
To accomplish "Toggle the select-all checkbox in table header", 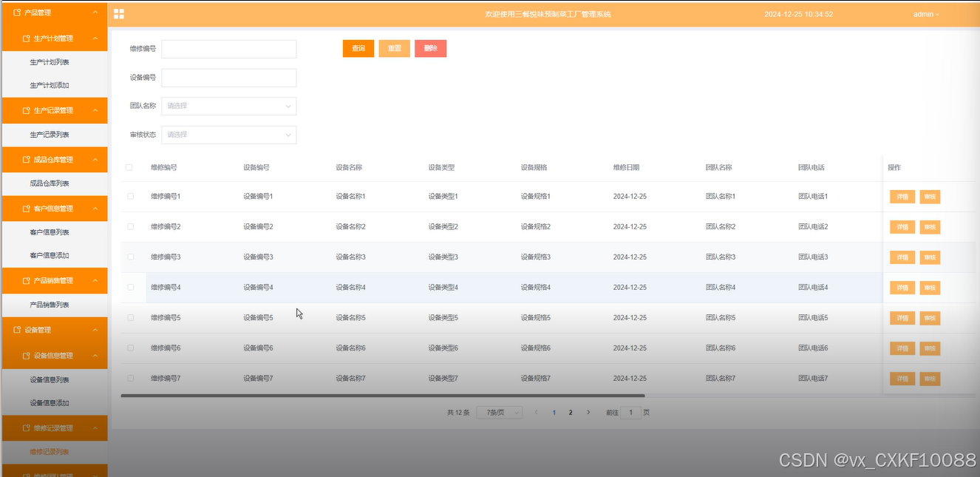I will (x=129, y=167).
